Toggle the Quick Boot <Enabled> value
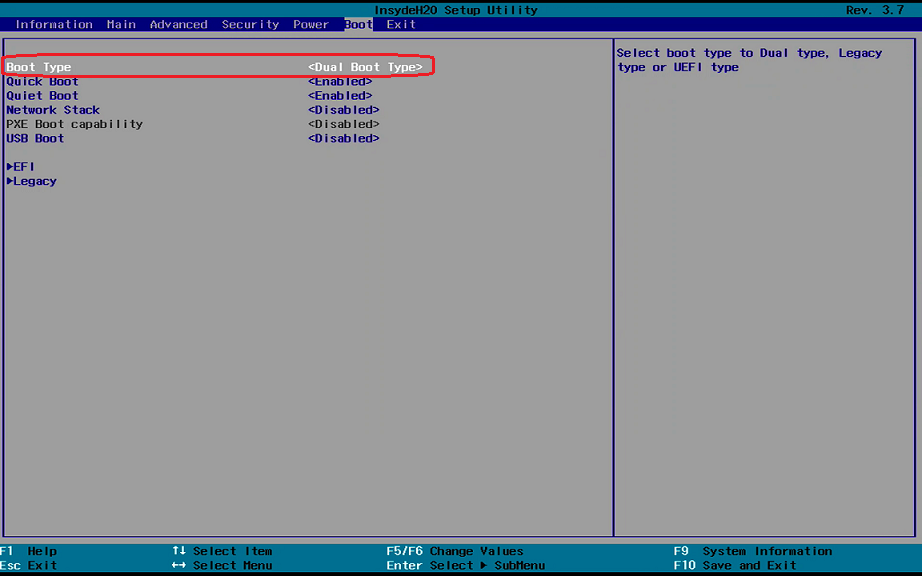The image size is (922, 576). (340, 82)
